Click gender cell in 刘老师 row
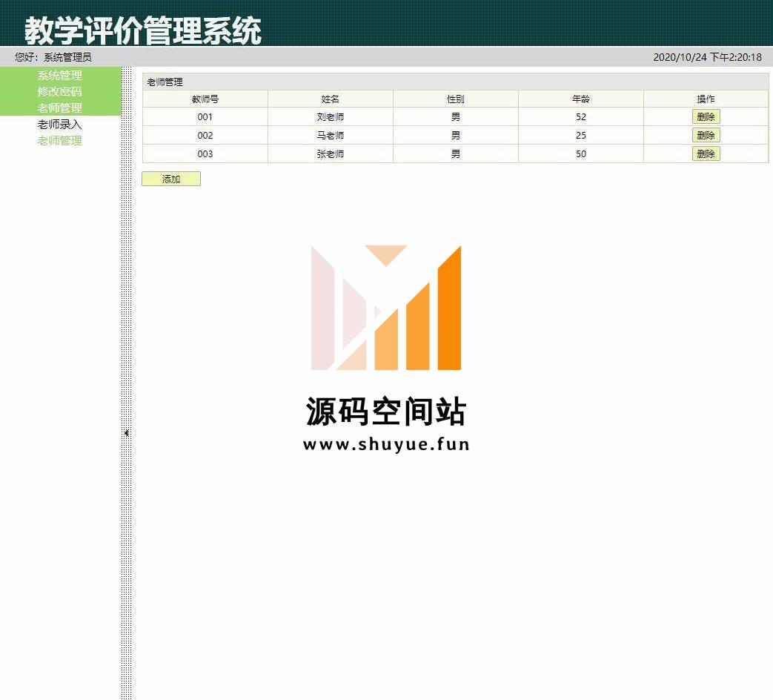 pyautogui.click(x=456, y=117)
